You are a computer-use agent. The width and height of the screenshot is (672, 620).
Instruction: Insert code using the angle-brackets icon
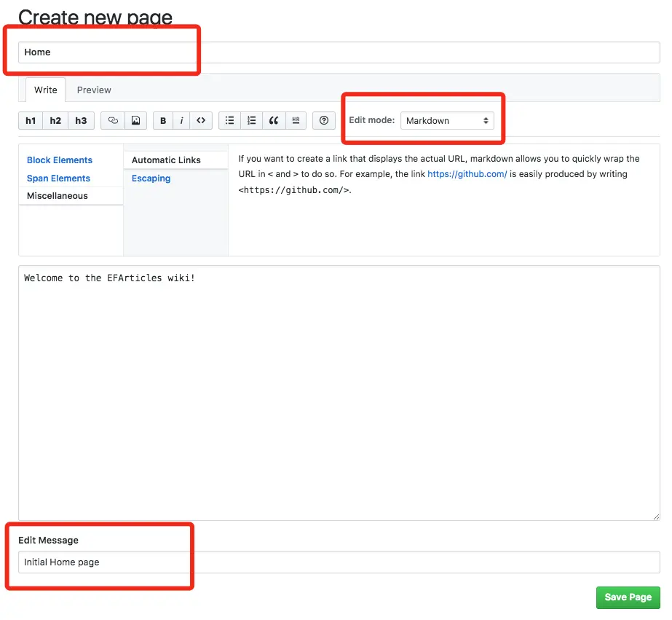201,120
